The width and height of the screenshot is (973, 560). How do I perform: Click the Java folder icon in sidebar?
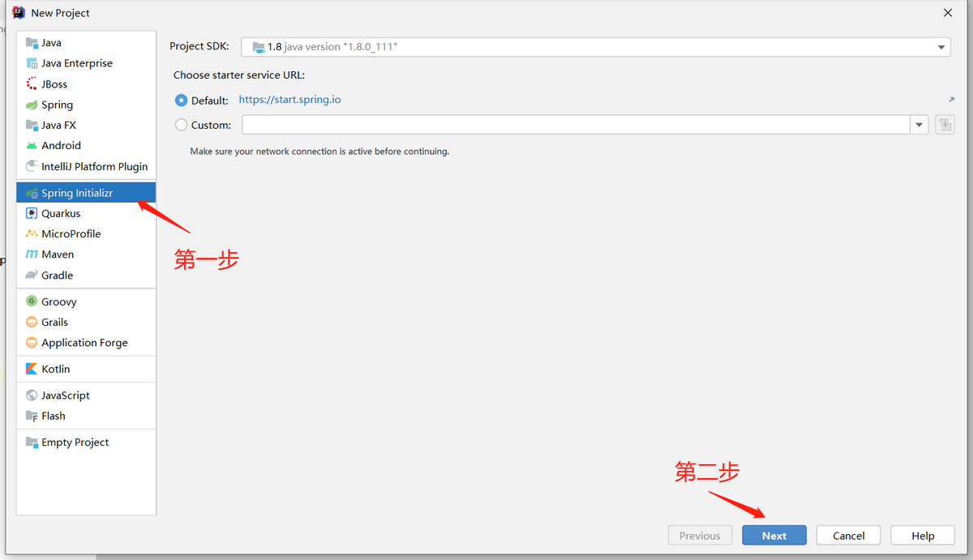(x=32, y=43)
